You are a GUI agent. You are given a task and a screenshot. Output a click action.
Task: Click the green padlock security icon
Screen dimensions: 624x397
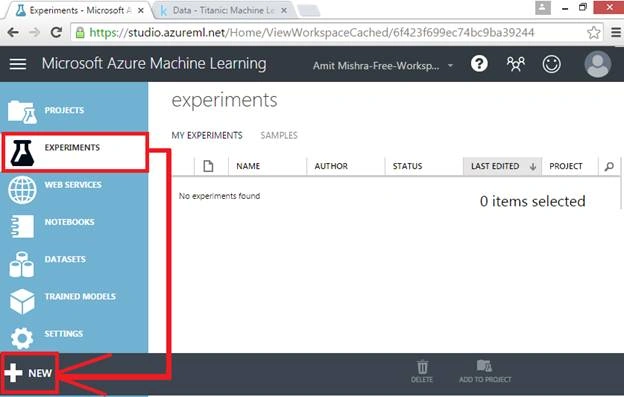tap(80, 33)
